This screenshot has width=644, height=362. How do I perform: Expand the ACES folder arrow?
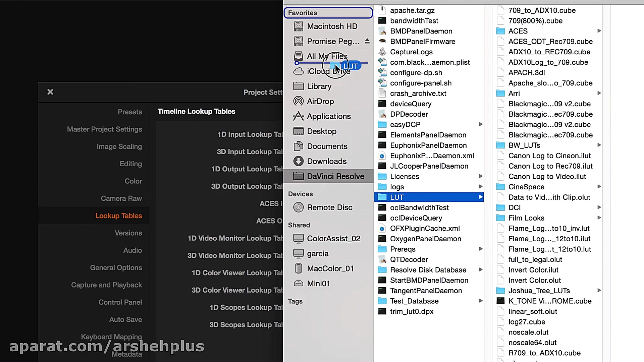coord(599,31)
